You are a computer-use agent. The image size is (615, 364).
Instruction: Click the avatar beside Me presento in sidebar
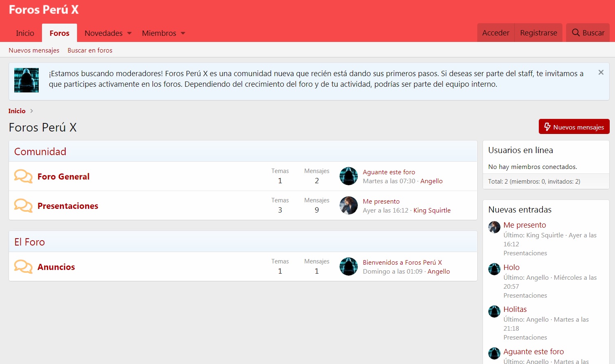click(x=494, y=227)
